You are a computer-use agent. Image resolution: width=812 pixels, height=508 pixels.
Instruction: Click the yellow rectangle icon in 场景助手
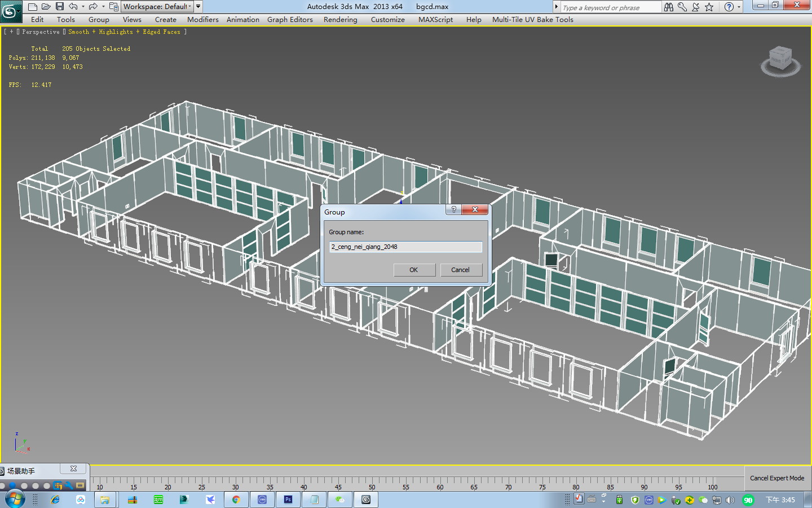point(80,485)
